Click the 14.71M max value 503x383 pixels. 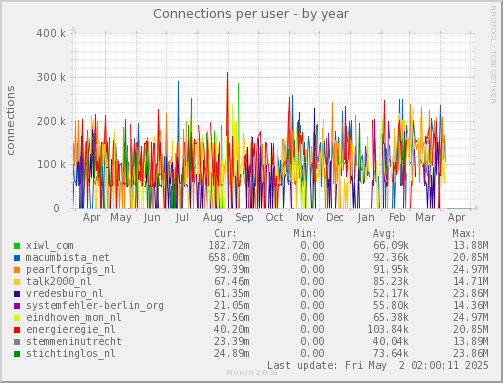(x=470, y=282)
